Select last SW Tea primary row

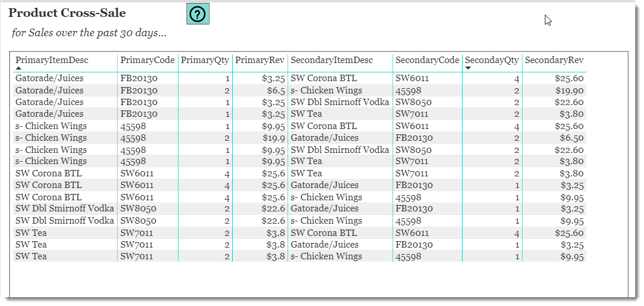[x=299, y=256]
